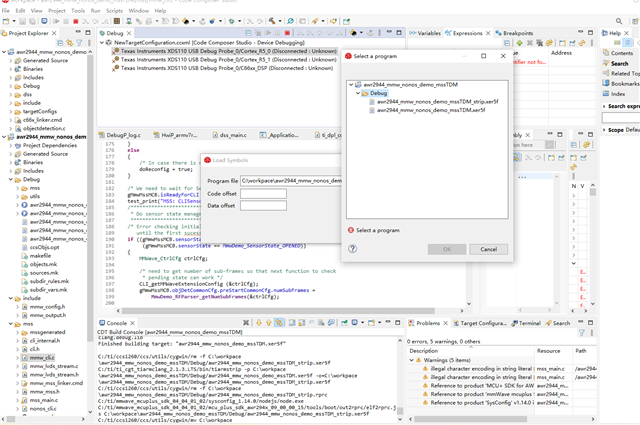Click the filter icon in Problems view
The image size is (640, 425).
[582, 333]
